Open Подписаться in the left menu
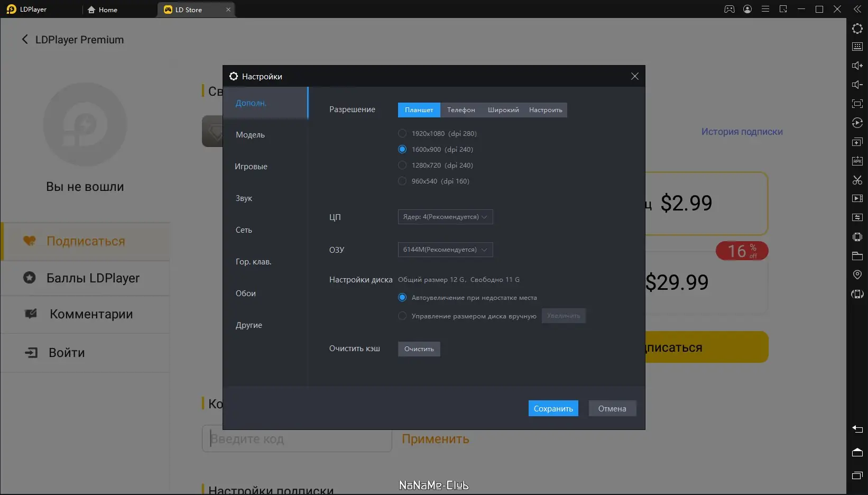The height and width of the screenshot is (495, 868). tap(85, 241)
